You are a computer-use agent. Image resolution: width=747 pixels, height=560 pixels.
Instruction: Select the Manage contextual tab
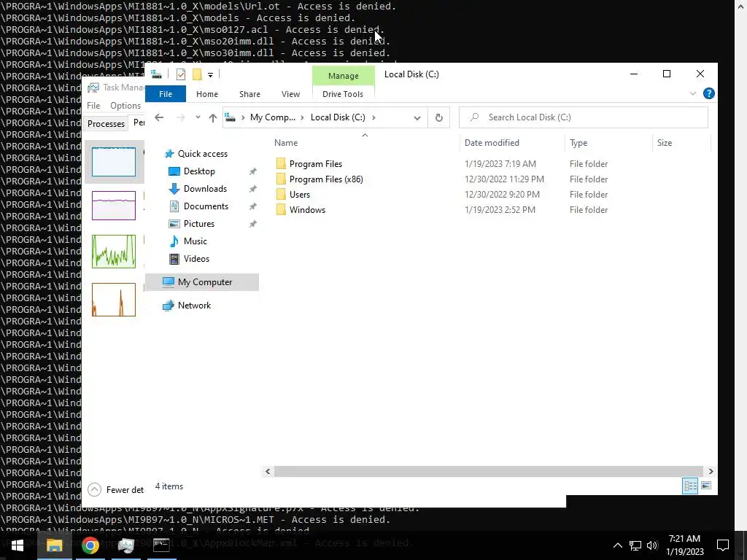tap(343, 76)
